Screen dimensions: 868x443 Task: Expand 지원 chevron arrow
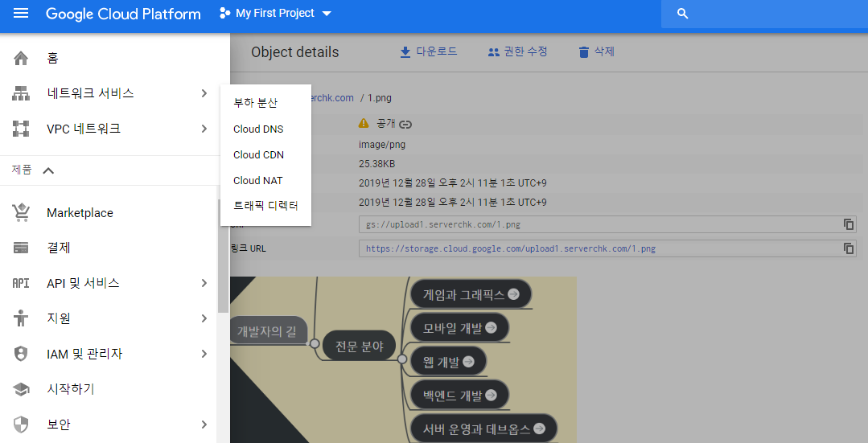click(x=204, y=318)
